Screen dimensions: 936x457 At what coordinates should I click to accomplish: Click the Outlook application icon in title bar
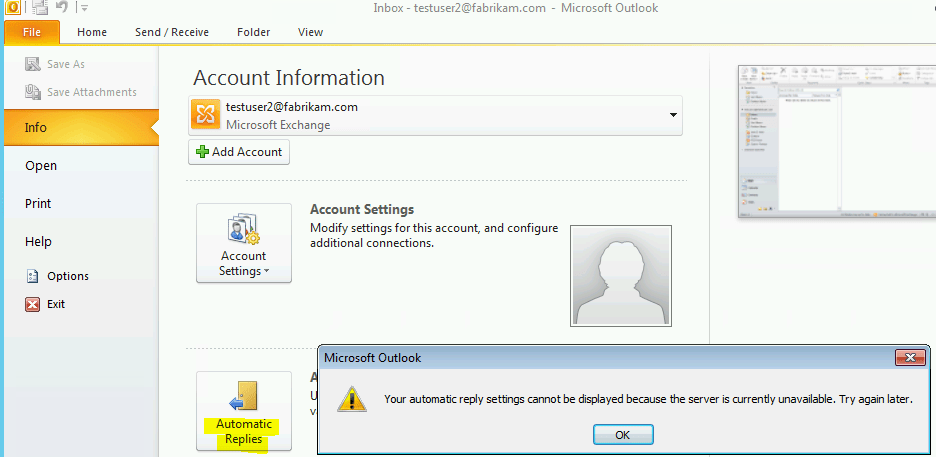coord(12,8)
